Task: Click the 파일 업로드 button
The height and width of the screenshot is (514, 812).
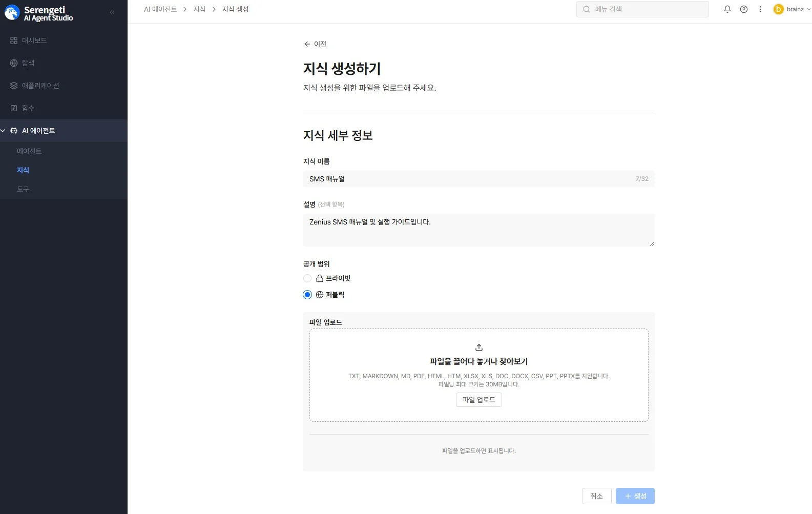Action: [x=478, y=400]
